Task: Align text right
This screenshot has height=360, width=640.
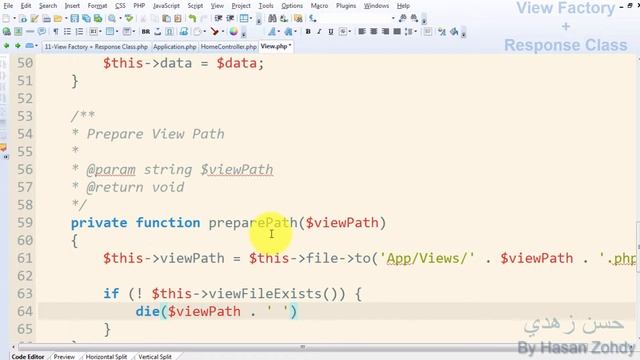Action: [x=385, y=31]
